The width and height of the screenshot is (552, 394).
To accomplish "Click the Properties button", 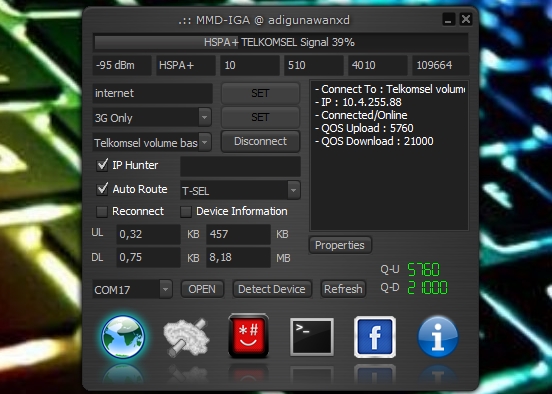I will point(340,245).
